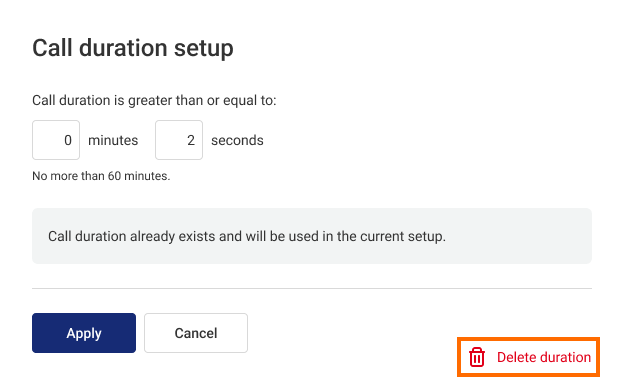
Task: Focus the seconds input box
Action: tap(179, 140)
